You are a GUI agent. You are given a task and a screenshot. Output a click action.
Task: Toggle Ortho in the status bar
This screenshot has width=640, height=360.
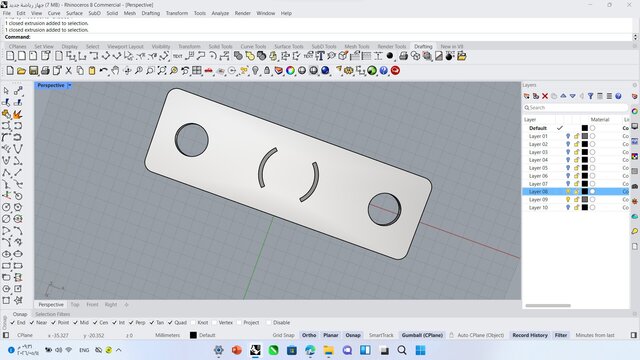309,335
